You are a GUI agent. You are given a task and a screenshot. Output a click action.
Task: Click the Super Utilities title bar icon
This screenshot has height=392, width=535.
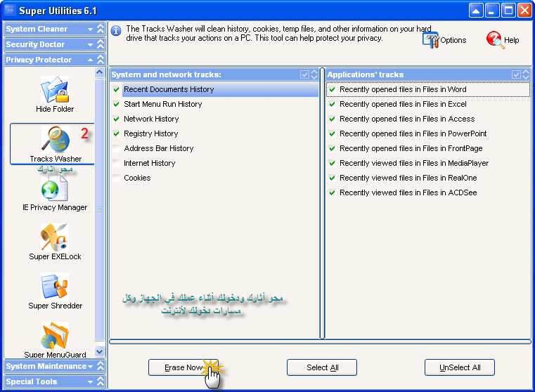coord(11,11)
